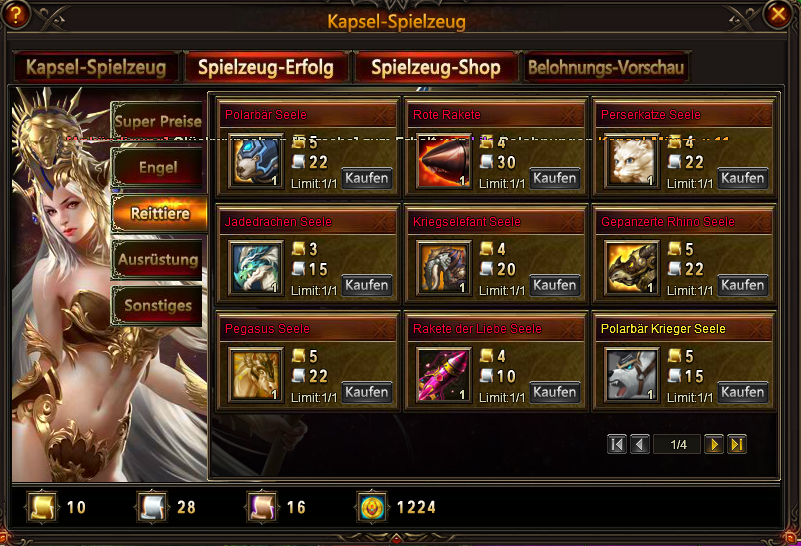Open the help question mark icon
Viewport: 801px width, 546px height.
[x=15, y=14]
